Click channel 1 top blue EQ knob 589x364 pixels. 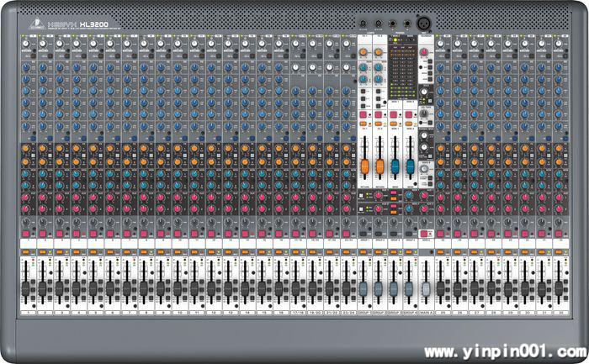pyautogui.click(x=24, y=65)
